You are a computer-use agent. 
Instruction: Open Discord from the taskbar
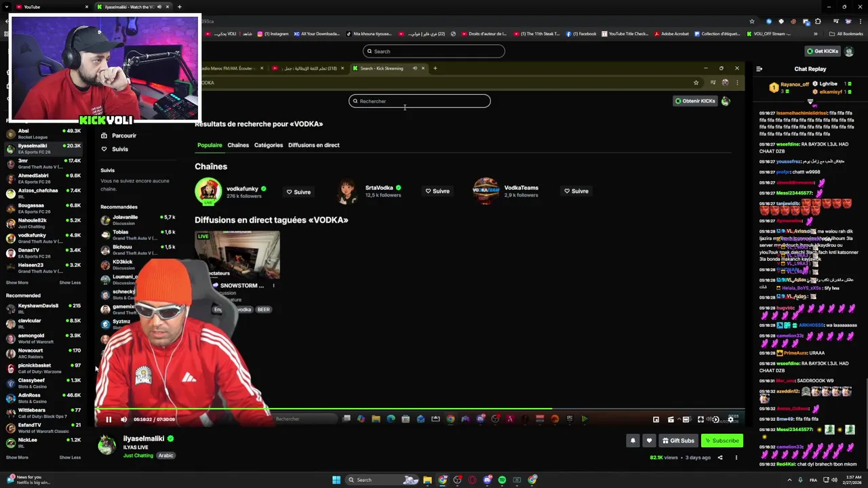(x=487, y=480)
